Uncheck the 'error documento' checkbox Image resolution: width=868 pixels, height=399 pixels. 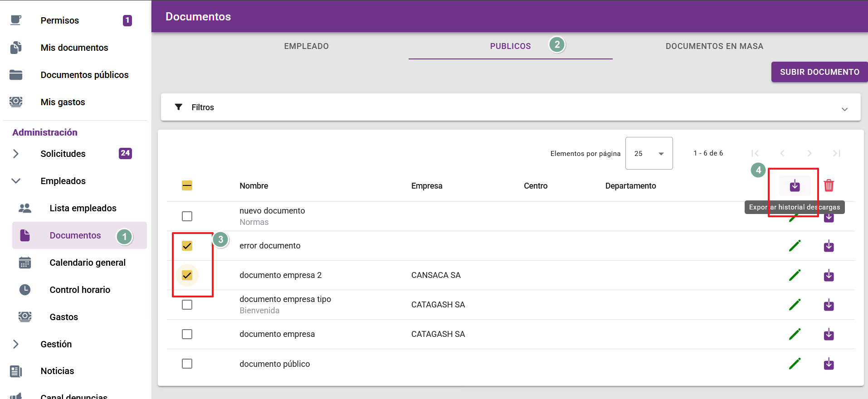[187, 246]
